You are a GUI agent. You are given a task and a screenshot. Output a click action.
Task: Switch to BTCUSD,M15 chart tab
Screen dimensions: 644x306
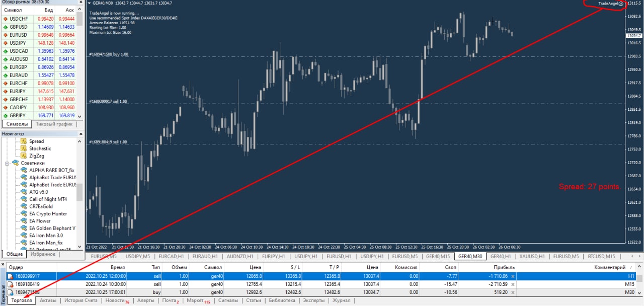(x=601, y=256)
